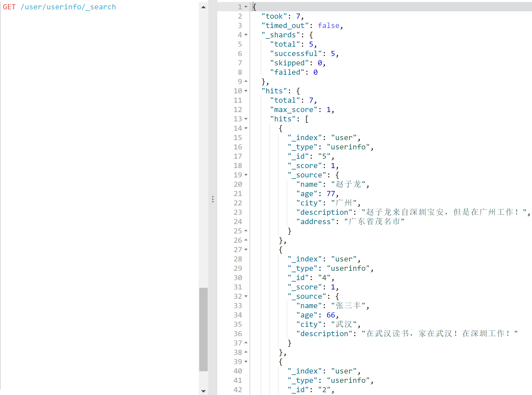Viewport: 532px width, 395px height.
Task: Click the "_score" key on line 18
Action: click(x=305, y=166)
